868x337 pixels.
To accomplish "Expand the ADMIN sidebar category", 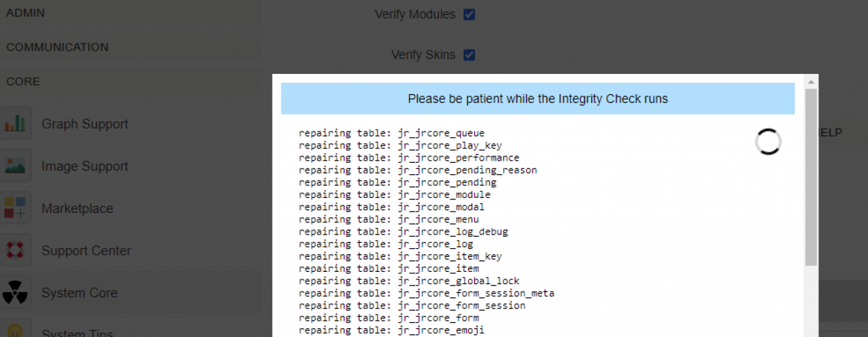I will (26, 13).
